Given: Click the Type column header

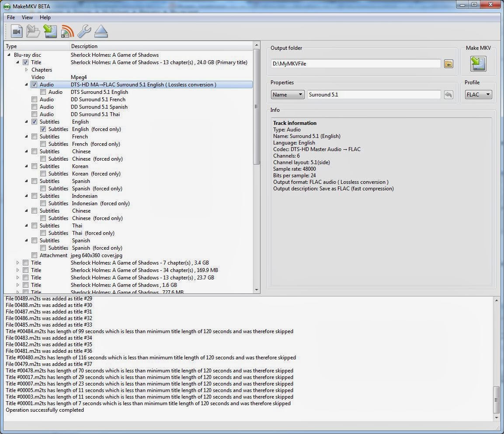Looking at the screenshot, I should tap(37, 46).
